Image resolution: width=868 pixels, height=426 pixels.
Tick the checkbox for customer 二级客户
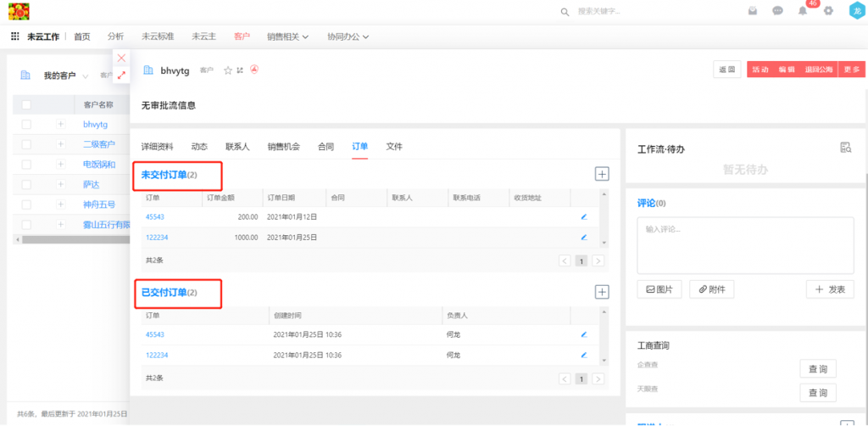click(26, 144)
